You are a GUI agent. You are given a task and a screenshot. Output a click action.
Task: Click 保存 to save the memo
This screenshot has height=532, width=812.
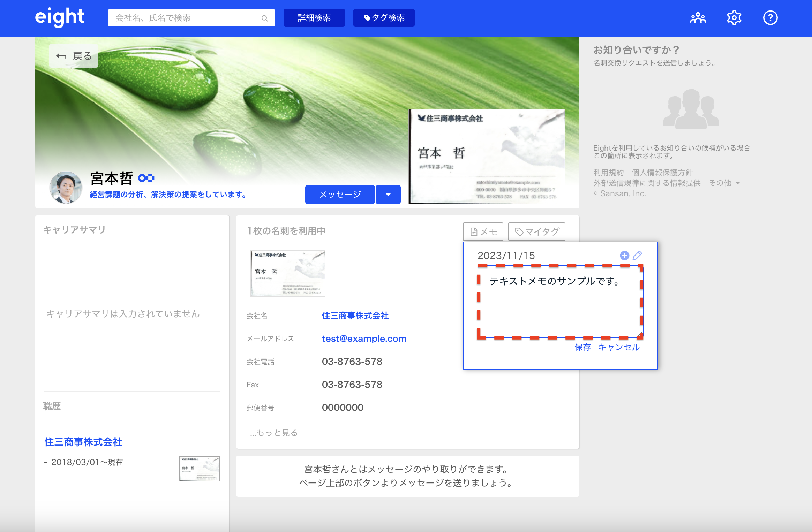point(582,347)
